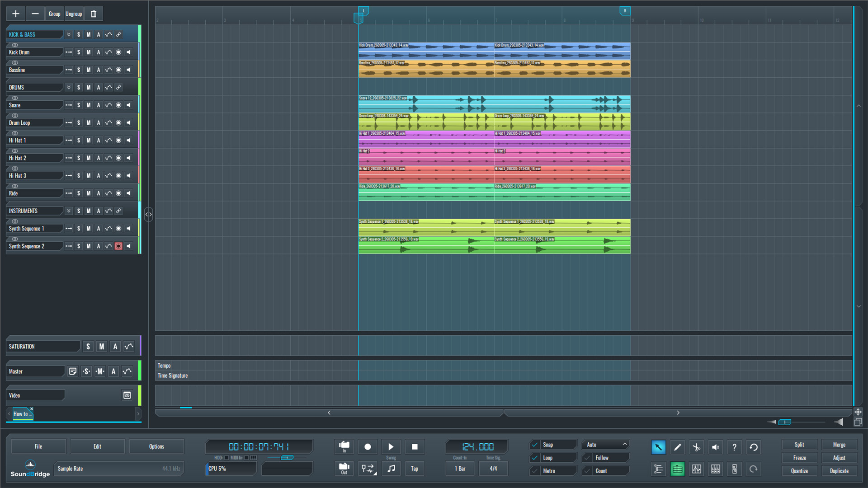
Task: Select the pencil draw tool
Action: [677, 447]
